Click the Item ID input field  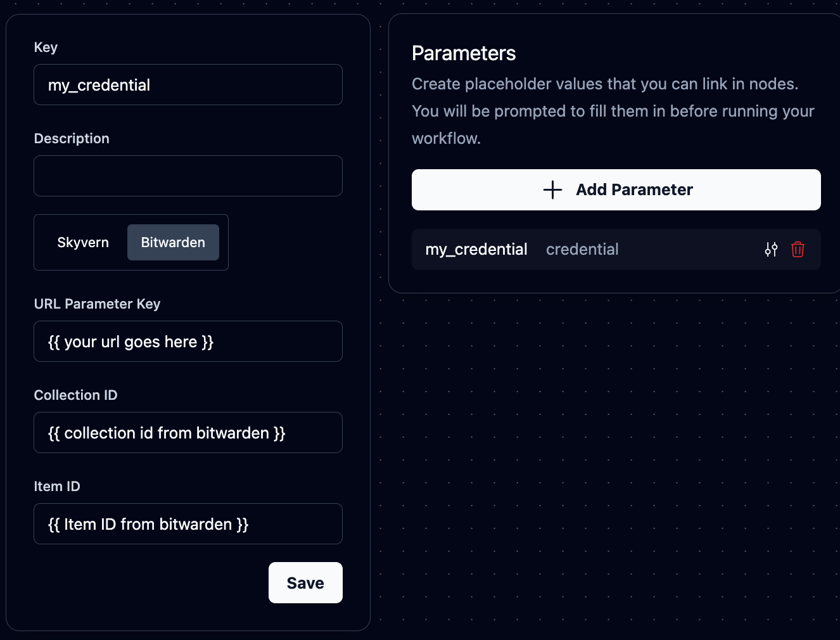point(188,524)
